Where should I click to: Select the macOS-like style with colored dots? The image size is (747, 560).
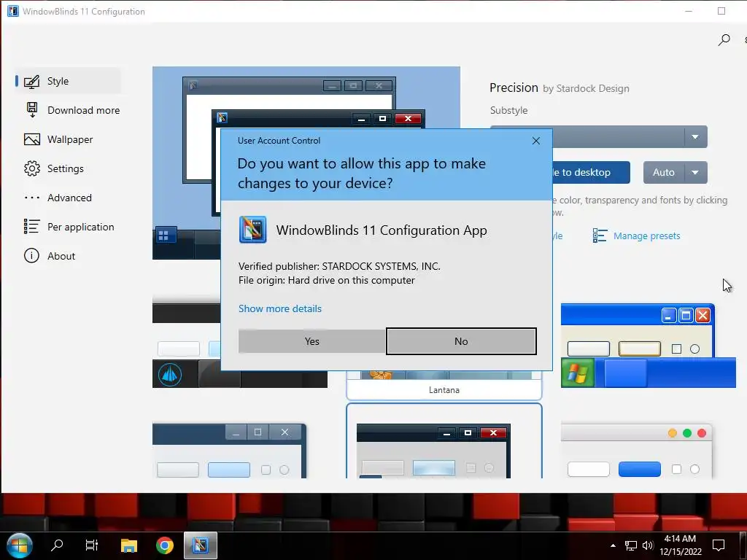[x=636, y=451]
